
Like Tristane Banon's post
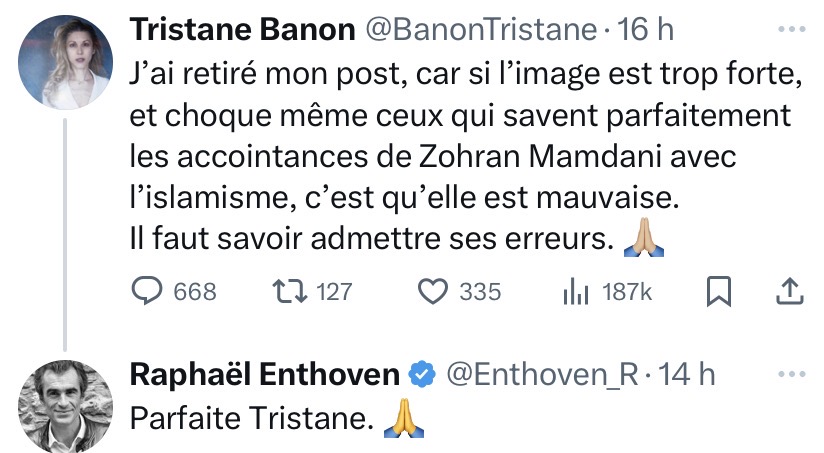coord(431,291)
